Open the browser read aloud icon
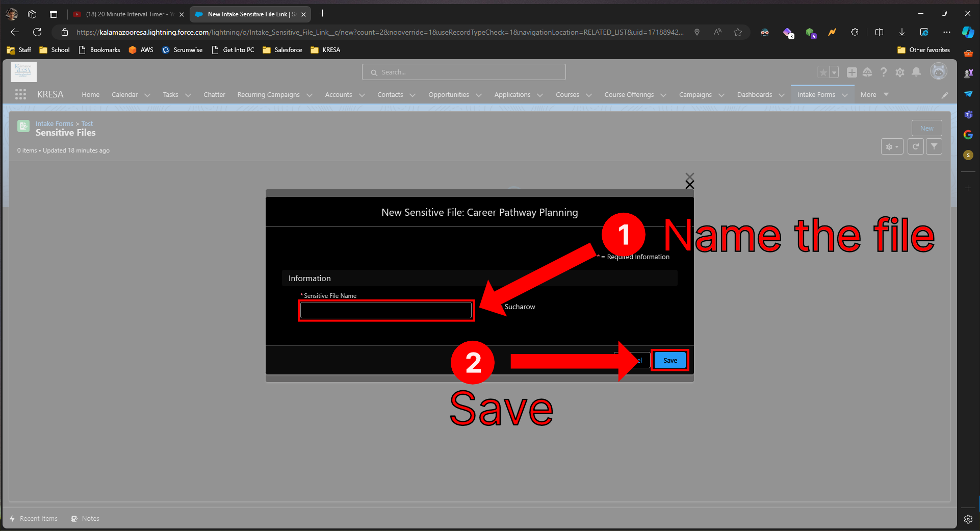The image size is (980, 531). coord(717,32)
